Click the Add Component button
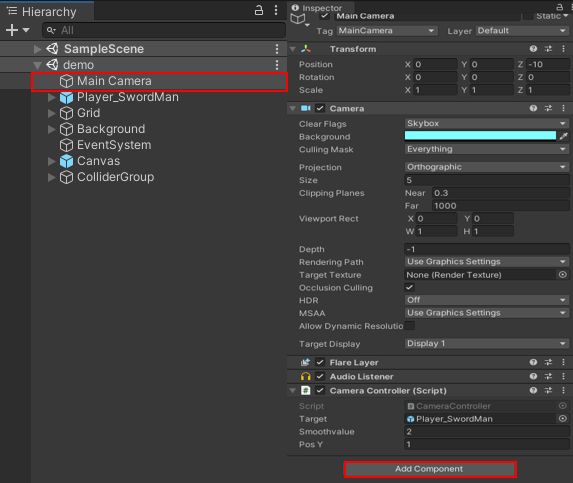The width and height of the screenshot is (573, 483). click(x=430, y=469)
